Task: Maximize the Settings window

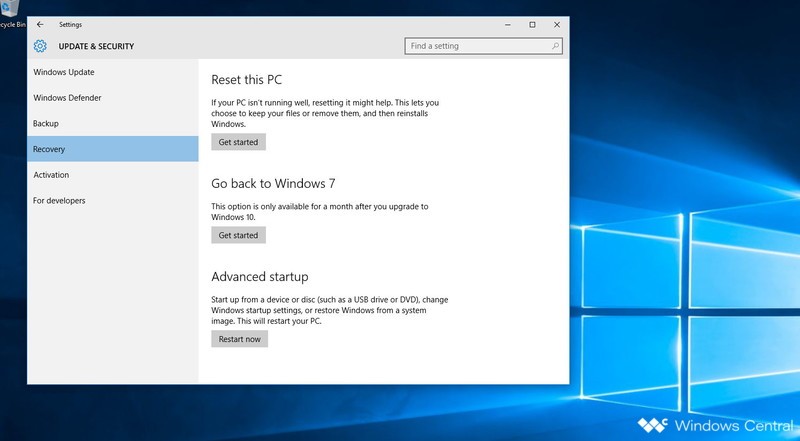Action: [x=532, y=24]
